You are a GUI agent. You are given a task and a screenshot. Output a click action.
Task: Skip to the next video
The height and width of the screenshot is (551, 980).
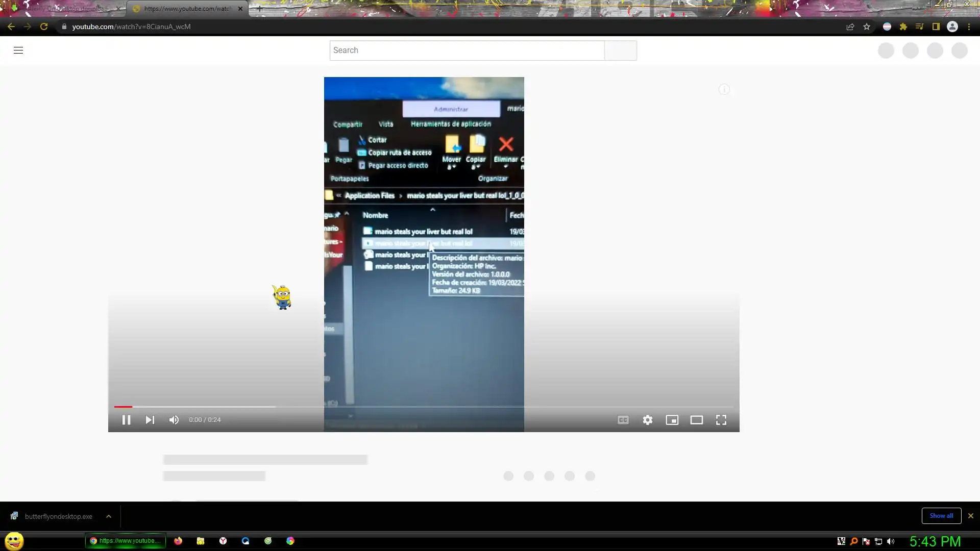(150, 420)
